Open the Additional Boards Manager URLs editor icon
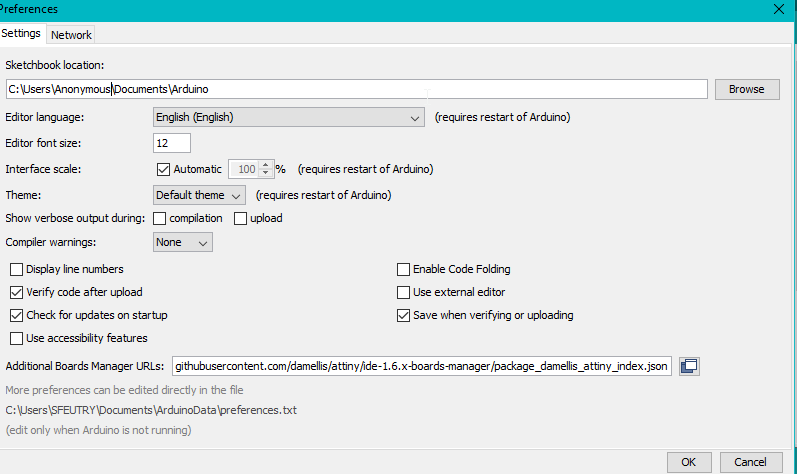 point(689,366)
